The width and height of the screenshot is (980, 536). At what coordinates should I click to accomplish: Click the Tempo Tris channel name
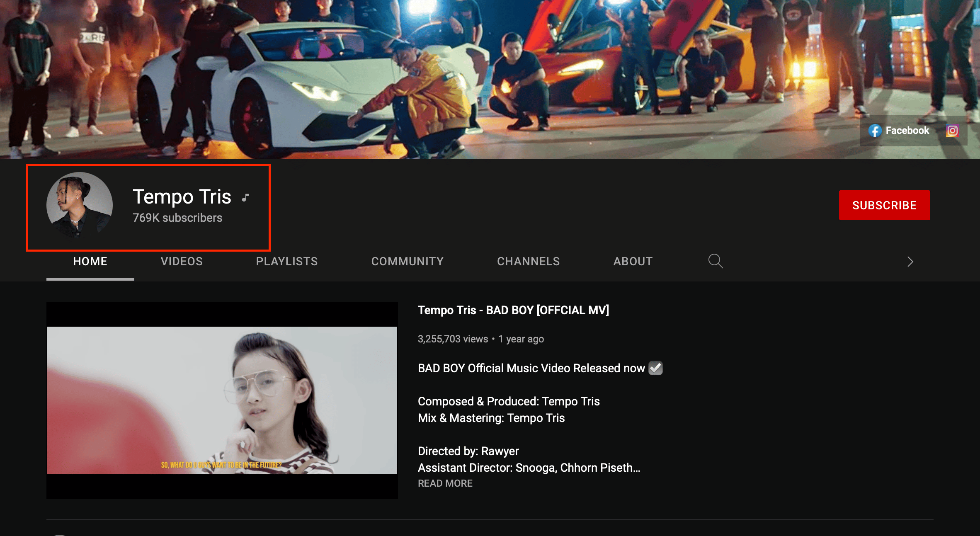[182, 197]
